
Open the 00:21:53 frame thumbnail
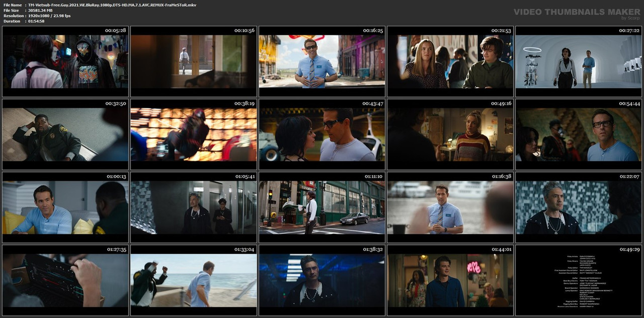(x=450, y=61)
